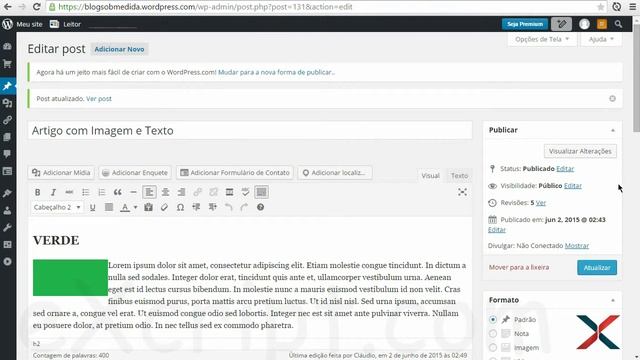Toggle spellcheck proofreading icon
The height and width of the screenshot is (360, 640).
coord(245,192)
